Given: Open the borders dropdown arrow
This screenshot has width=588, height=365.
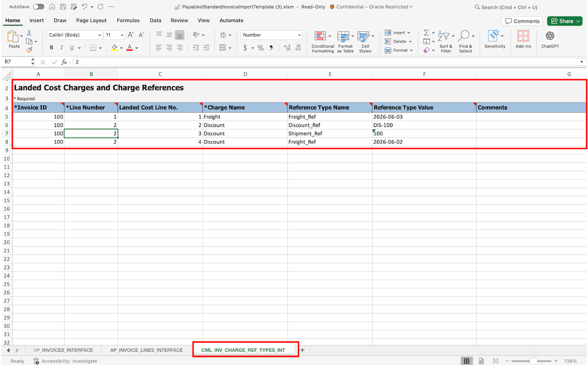Looking at the screenshot, I should (101, 48).
